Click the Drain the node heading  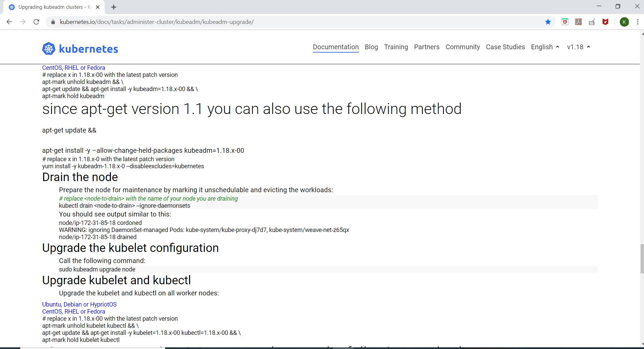point(80,177)
